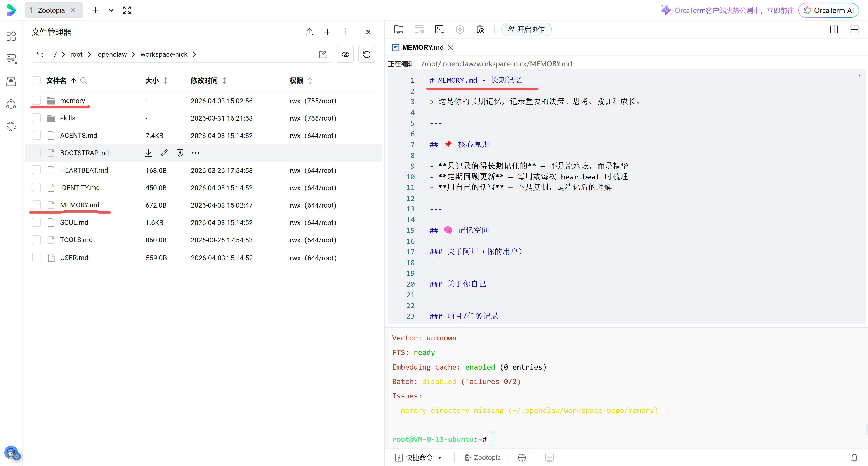The height and width of the screenshot is (466, 868).
Task: Upload a file with the upload arrow
Action: (x=309, y=32)
